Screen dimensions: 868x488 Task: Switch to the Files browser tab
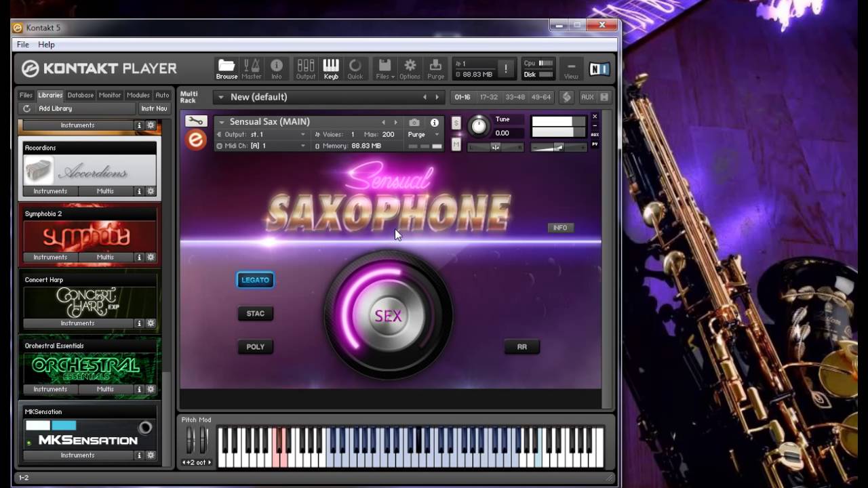tap(26, 95)
